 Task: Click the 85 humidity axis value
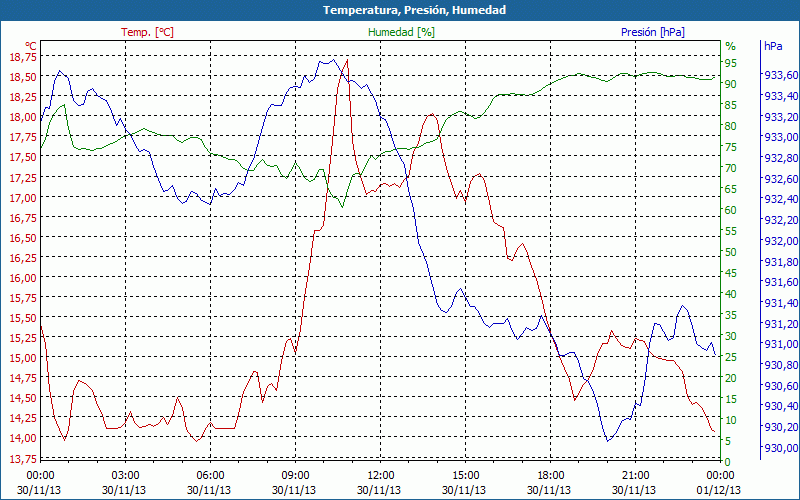pyautogui.click(x=731, y=105)
